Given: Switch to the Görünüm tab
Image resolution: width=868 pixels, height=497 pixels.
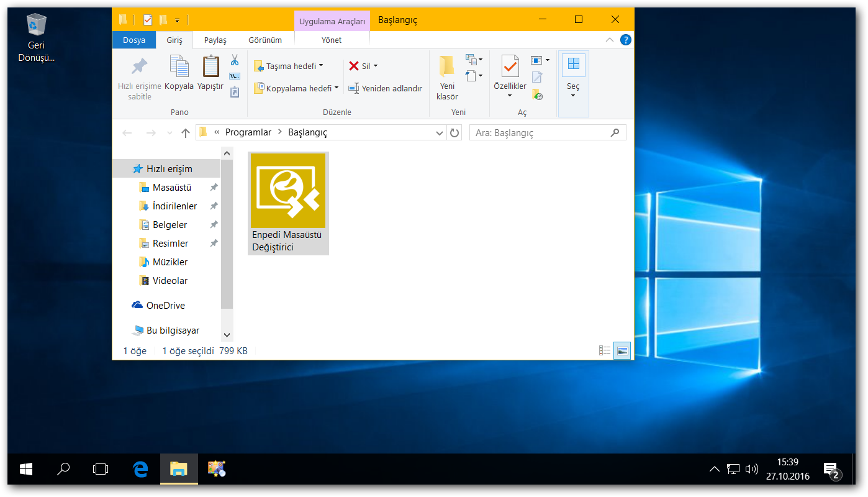Looking at the screenshot, I should pos(265,40).
